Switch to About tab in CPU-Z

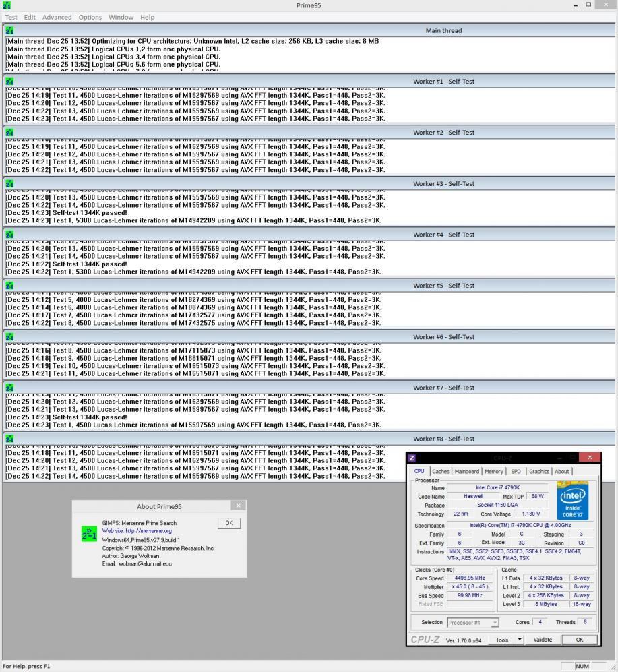pyautogui.click(x=562, y=471)
